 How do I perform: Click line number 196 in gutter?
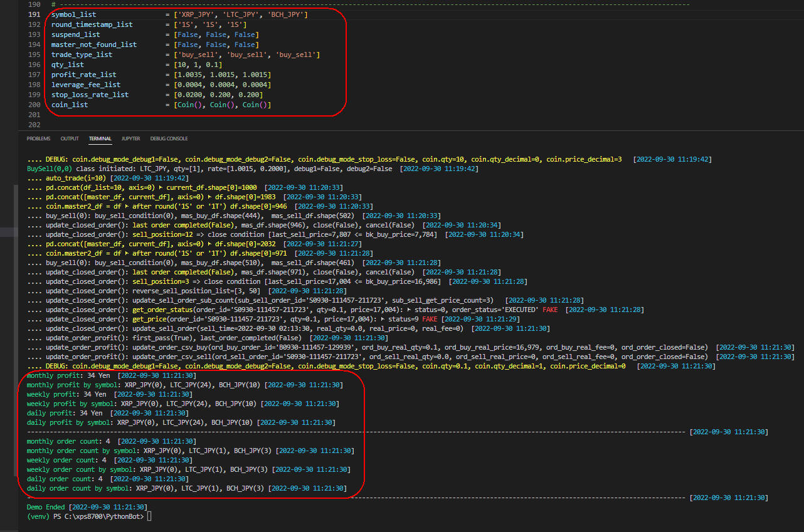point(34,65)
